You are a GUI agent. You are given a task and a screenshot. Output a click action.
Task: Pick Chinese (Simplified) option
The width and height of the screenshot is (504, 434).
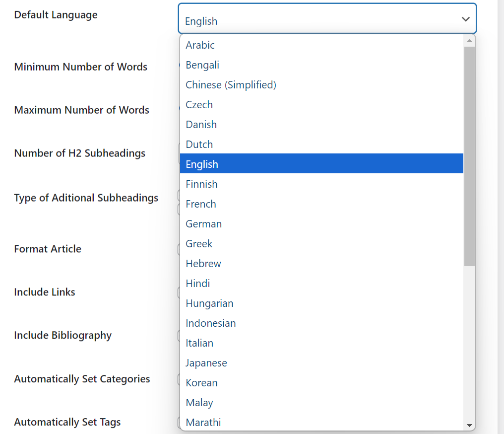click(x=321, y=85)
